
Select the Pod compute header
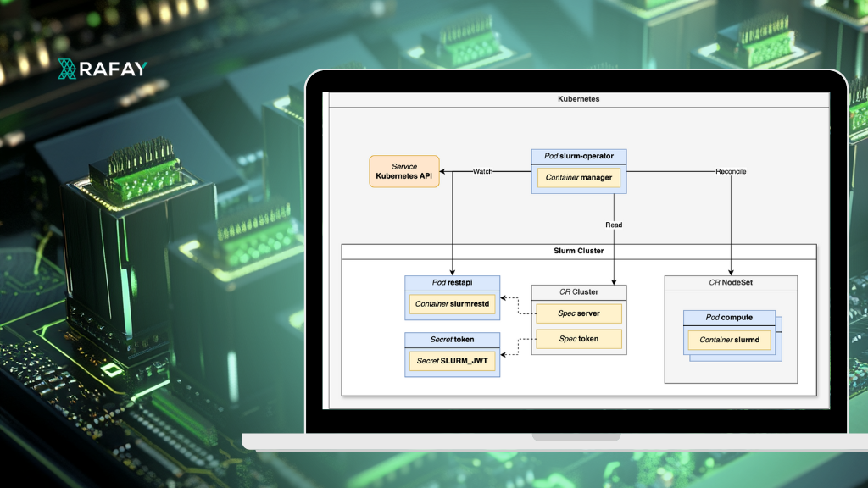point(729,318)
